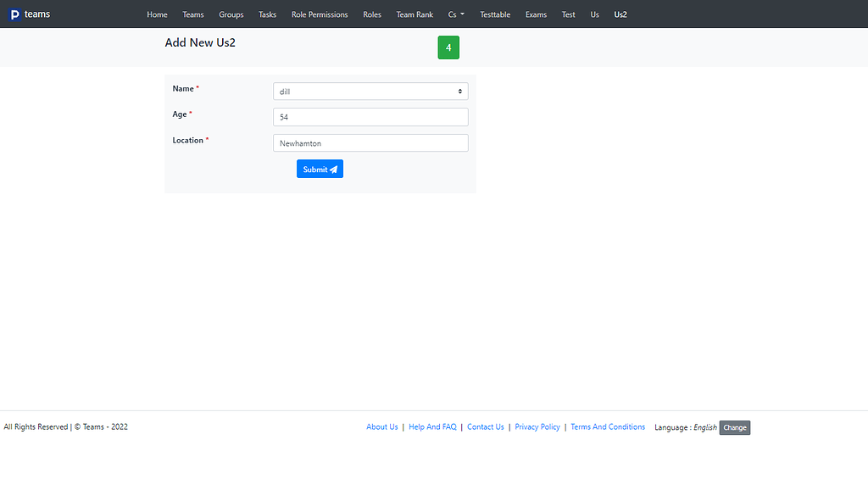Open Terms And Conditions
This screenshot has height=490, width=868.
608,426
